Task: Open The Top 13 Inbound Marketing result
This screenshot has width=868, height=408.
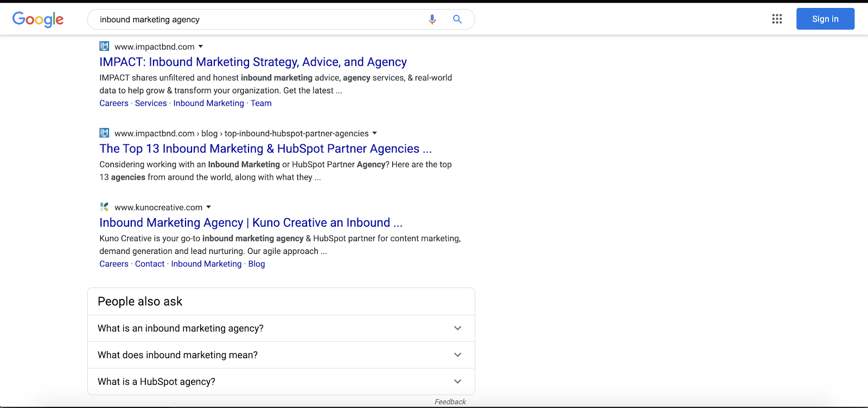Action: (265, 149)
